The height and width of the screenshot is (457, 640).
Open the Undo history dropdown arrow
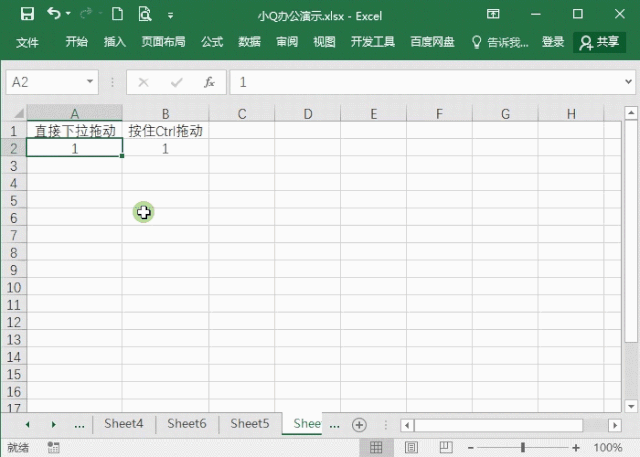coord(68,14)
